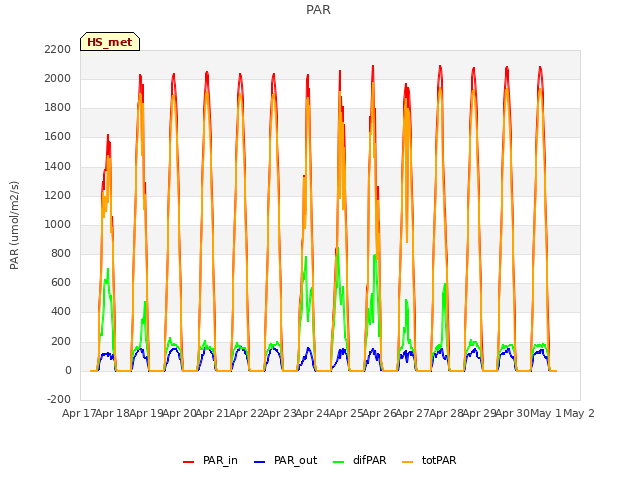Click the Apr 17 x-axis date label
This screenshot has width=640, height=480.
tap(79, 413)
